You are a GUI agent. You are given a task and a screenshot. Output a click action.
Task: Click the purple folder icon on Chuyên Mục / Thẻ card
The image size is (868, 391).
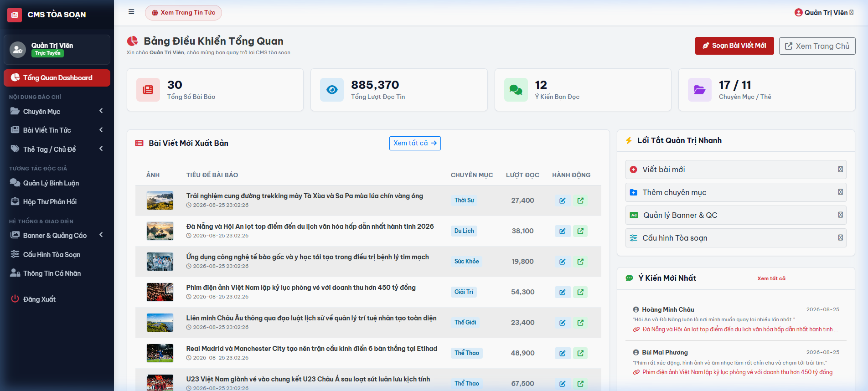(700, 90)
